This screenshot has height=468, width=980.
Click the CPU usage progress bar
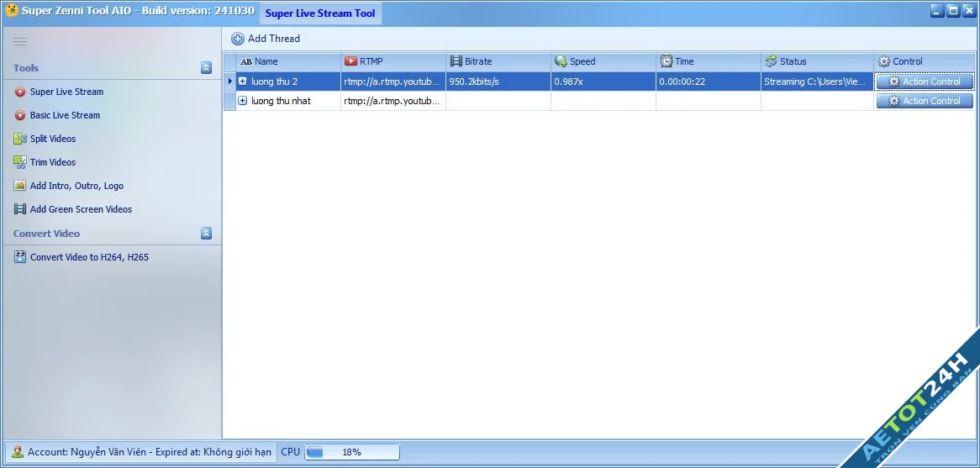(352, 452)
